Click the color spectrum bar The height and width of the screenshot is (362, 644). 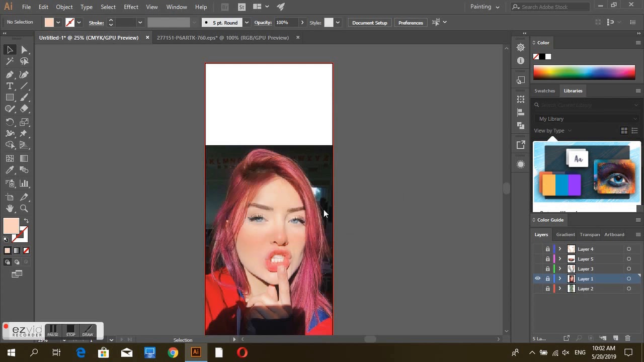click(584, 73)
